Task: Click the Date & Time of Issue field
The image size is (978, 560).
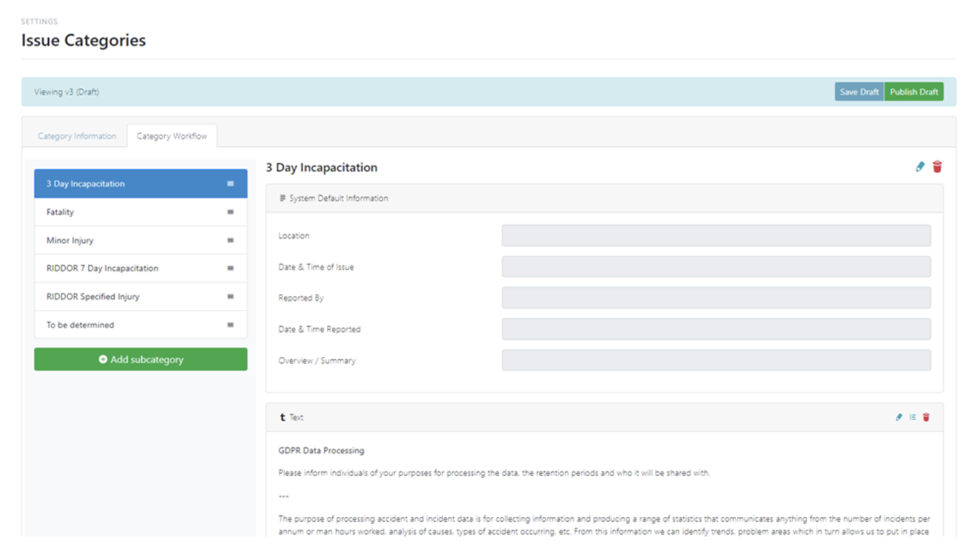Action: click(716, 267)
